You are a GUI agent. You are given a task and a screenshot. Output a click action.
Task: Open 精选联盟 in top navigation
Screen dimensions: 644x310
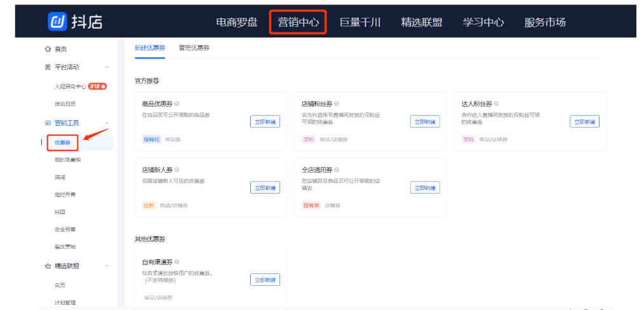[422, 22]
